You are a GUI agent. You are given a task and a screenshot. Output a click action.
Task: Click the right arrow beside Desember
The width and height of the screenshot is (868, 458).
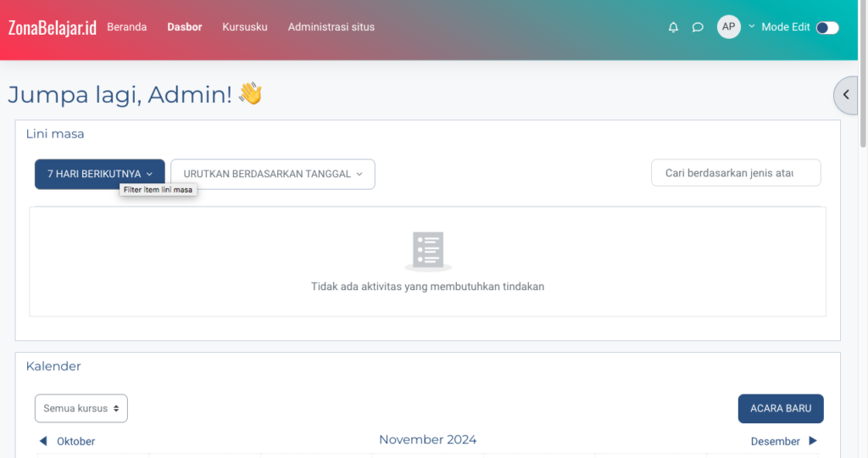[x=812, y=441]
